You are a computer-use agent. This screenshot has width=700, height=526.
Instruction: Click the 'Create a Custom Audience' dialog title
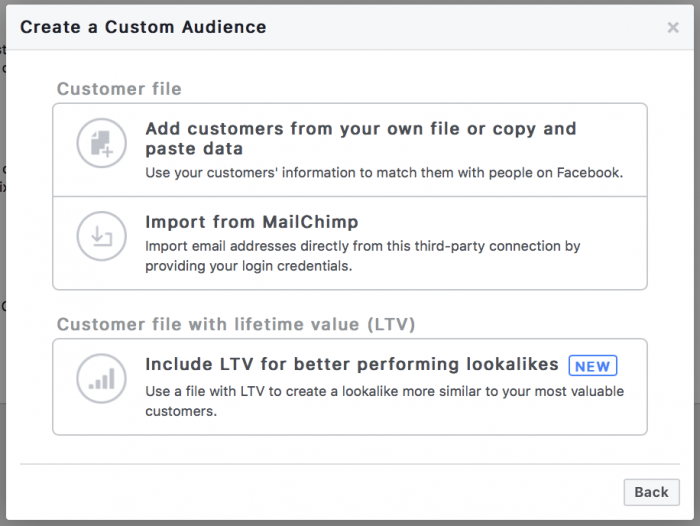coord(143,27)
